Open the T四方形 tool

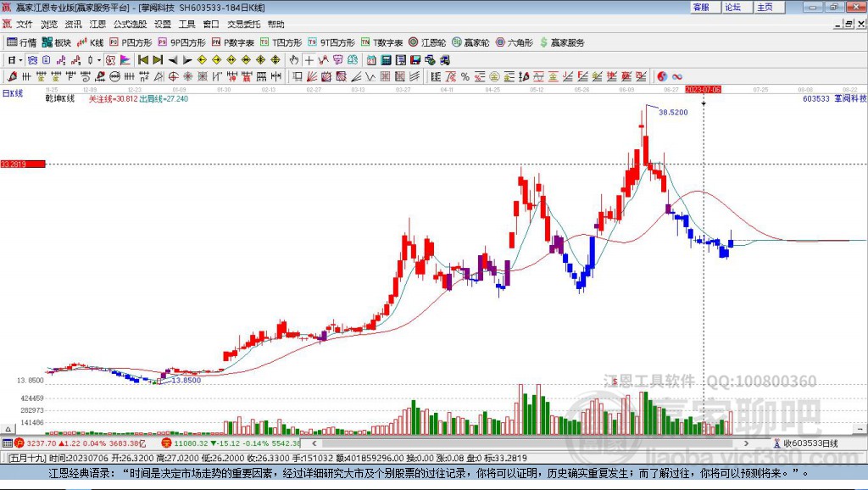pos(281,42)
